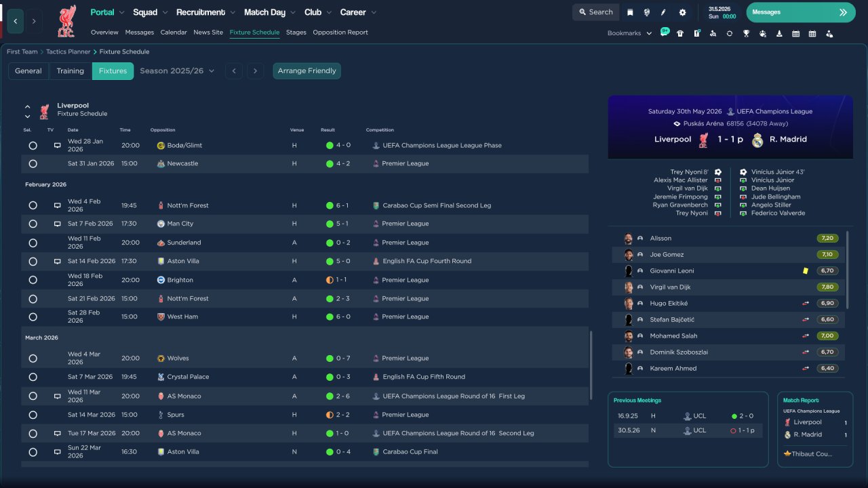Screen dimensions: 868x488
Task: Click the goal ball icon beside Trey Nyoni 8'
Action: point(717,172)
